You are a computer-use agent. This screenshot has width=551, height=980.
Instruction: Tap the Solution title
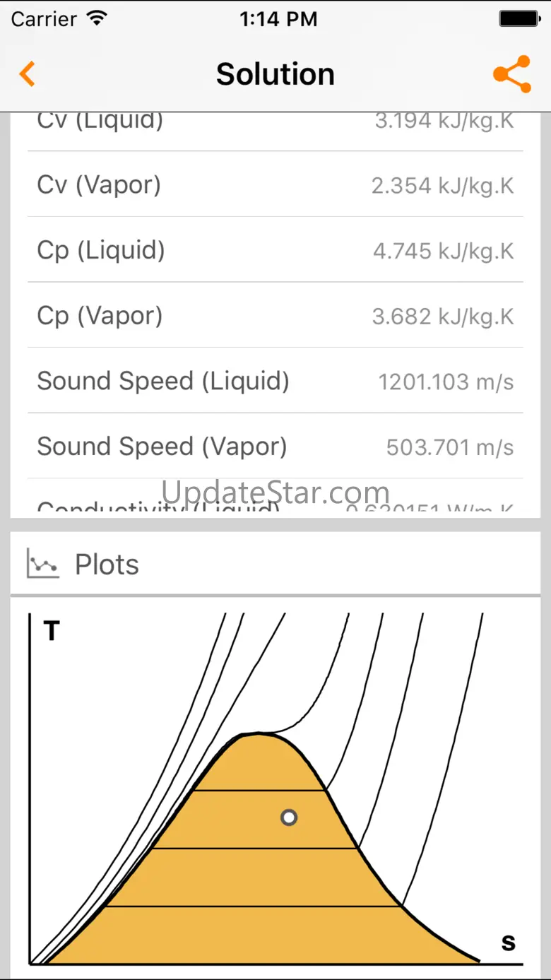click(x=275, y=74)
